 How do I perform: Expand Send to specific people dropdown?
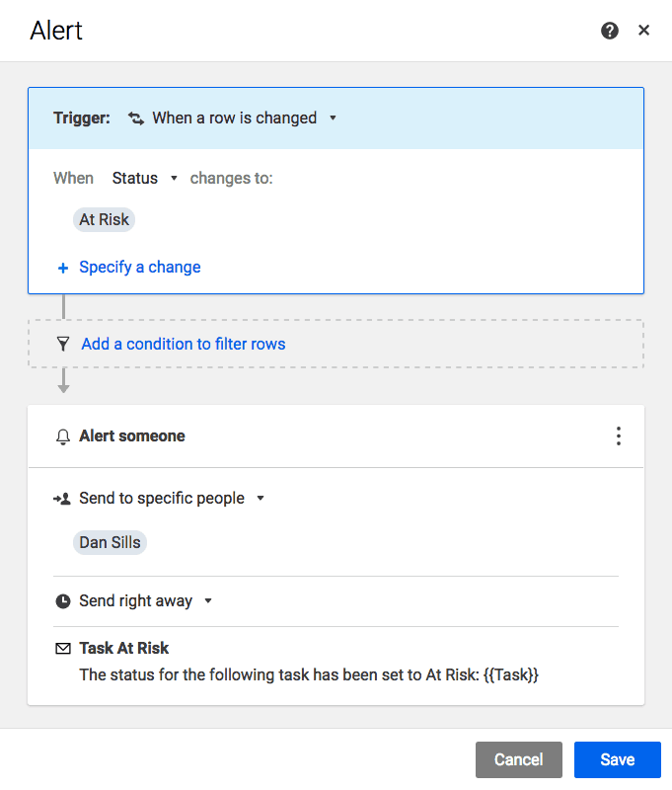coord(261,499)
